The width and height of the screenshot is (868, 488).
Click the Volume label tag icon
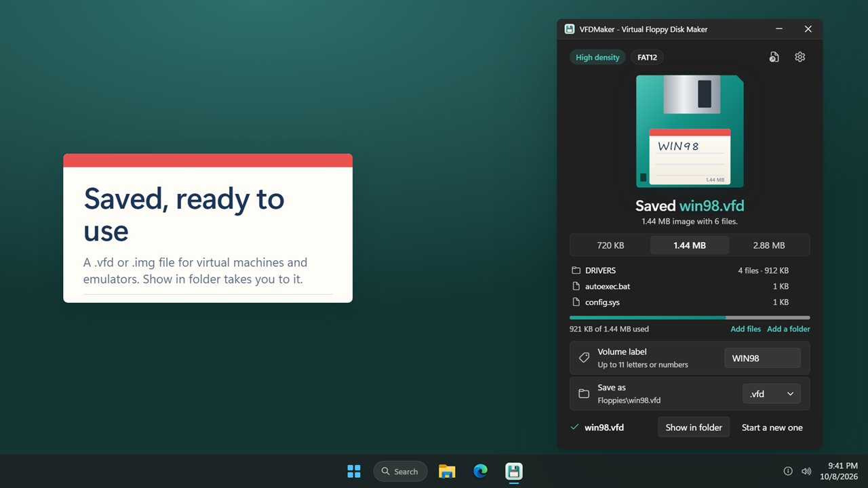tap(584, 358)
